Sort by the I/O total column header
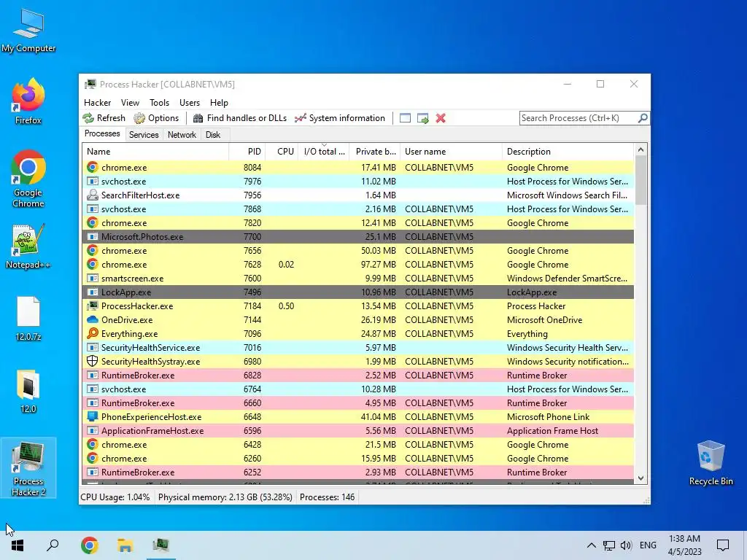This screenshot has width=747, height=560. click(324, 152)
